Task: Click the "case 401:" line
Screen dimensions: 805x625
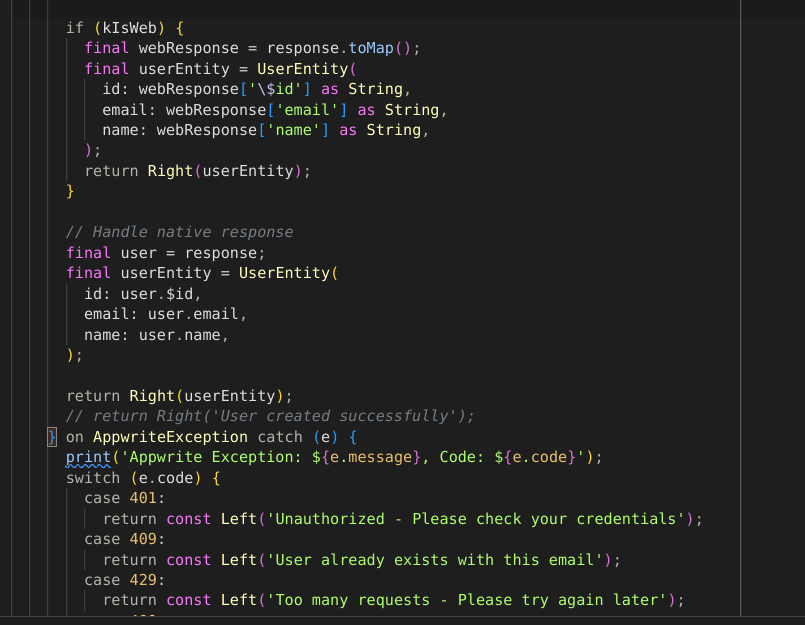Action: click(x=125, y=498)
